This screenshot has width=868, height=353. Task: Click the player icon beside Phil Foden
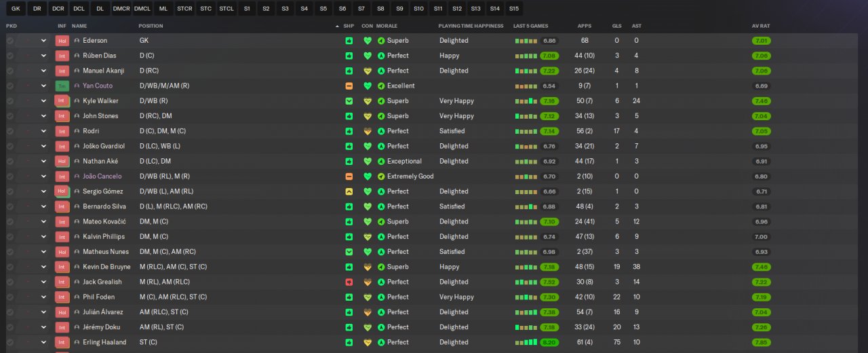pyautogui.click(x=77, y=297)
